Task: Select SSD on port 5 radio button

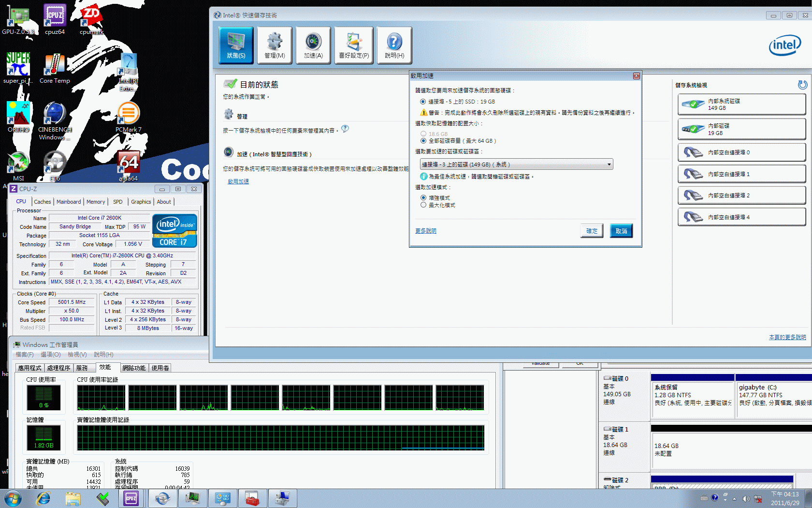Action: click(423, 102)
